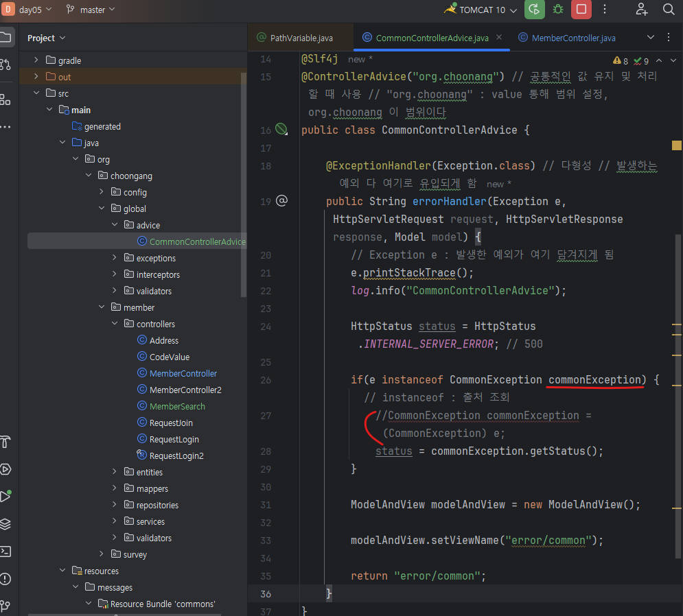Expand the out folder
683x616 pixels.
pos(36,77)
